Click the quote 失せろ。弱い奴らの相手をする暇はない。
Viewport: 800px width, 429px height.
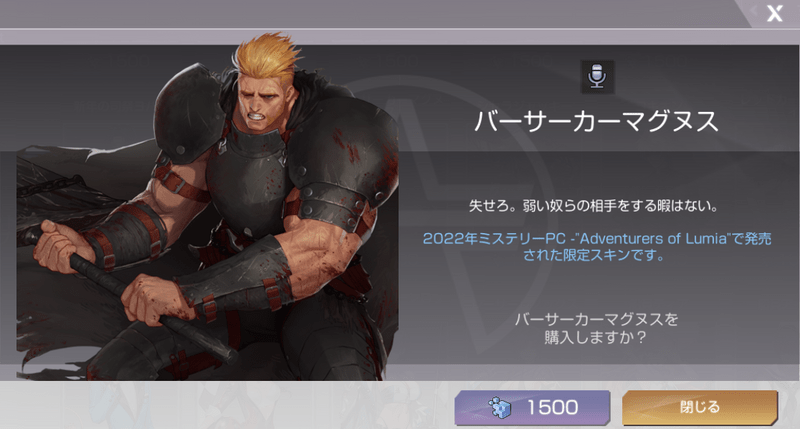pyautogui.click(x=594, y=206)
